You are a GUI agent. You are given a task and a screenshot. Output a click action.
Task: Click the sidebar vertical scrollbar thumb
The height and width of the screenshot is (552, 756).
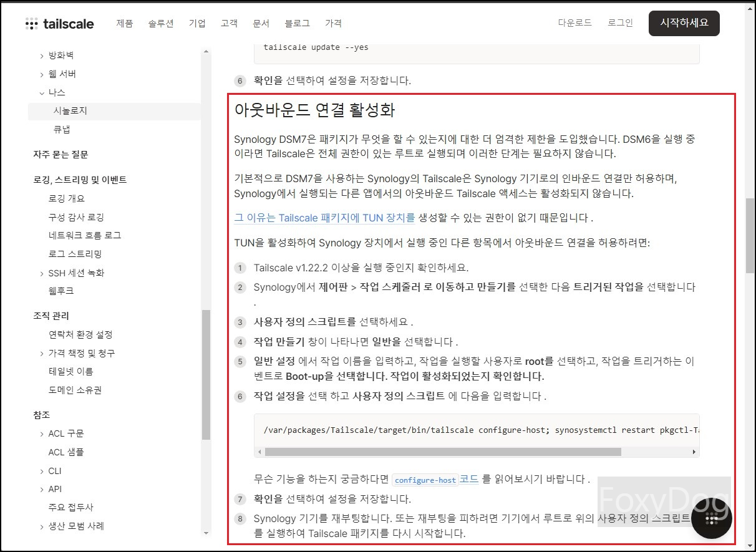pos(206,375)
